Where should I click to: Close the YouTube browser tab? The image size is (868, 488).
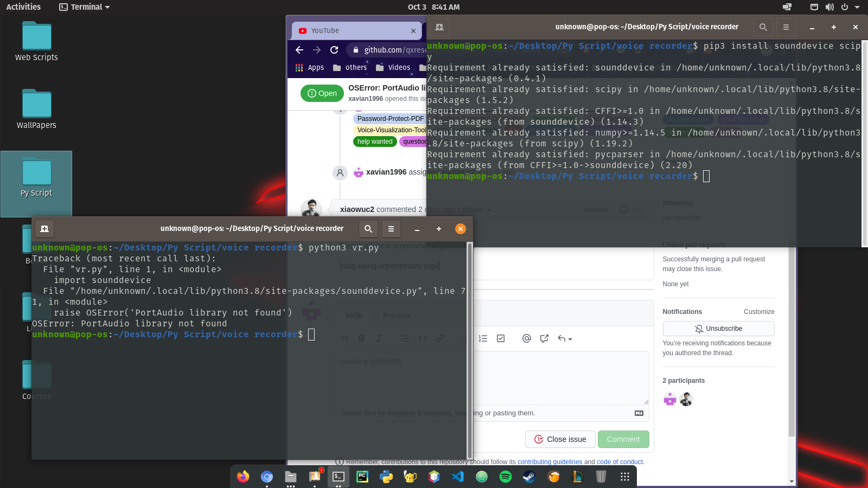coord(413,31)
